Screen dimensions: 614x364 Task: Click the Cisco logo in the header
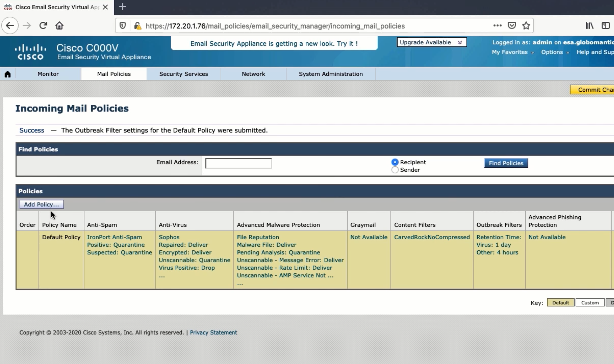tap(30, 52)
